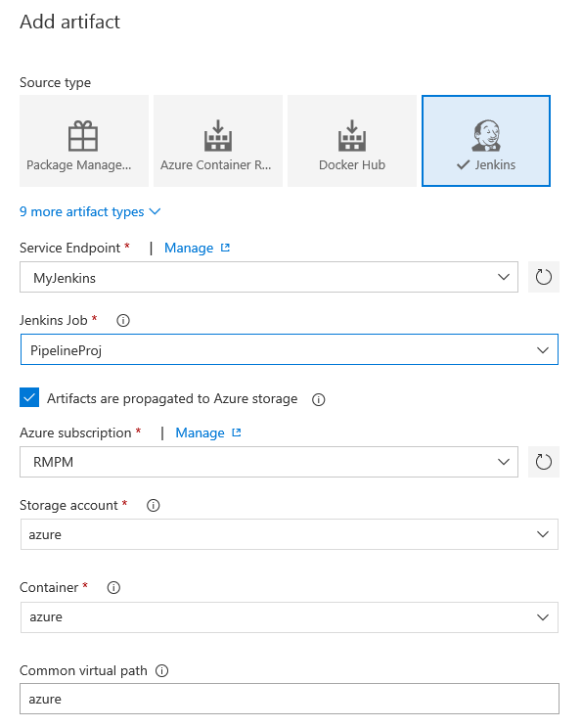Show info tooltip for Common virtual path

(162, 671)
